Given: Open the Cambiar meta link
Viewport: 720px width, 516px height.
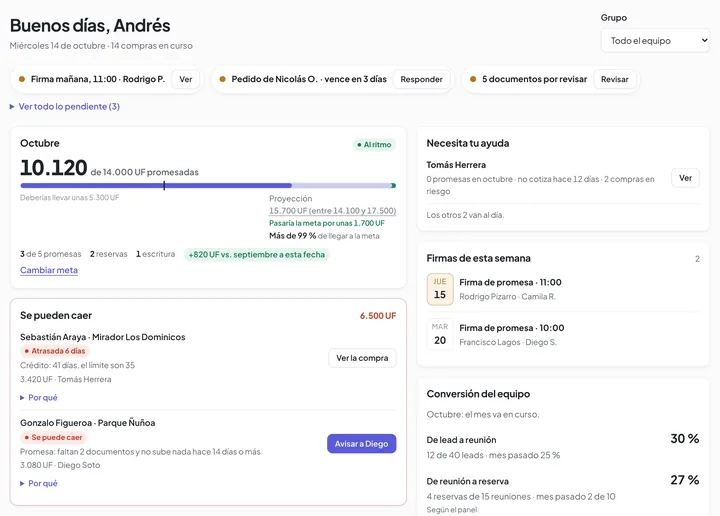Looking at the screenshot, I should (x=49, y=270).
